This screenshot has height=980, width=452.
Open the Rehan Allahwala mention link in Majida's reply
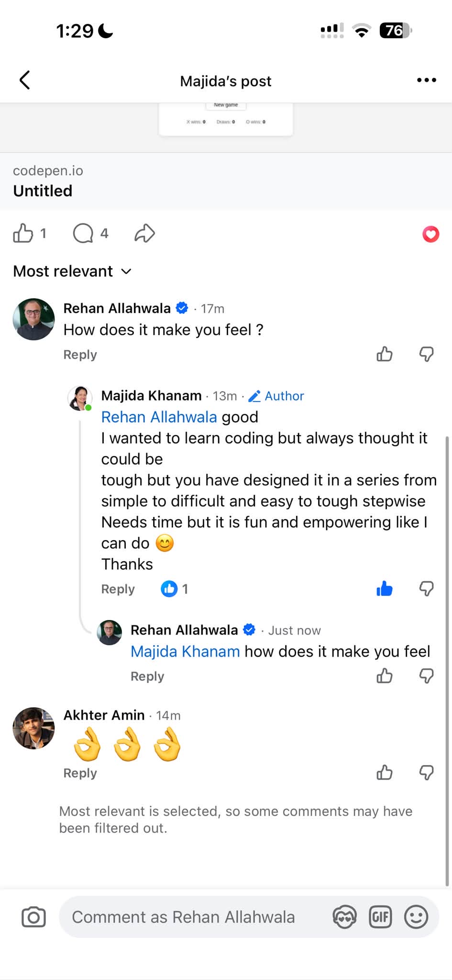coord(159,417)
